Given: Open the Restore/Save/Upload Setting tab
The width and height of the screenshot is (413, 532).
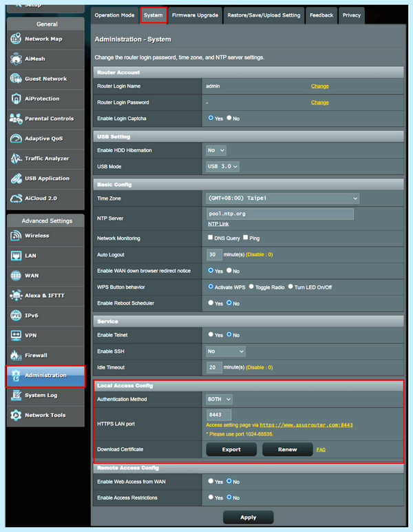Looking at the screenshot, I should 264,15.
